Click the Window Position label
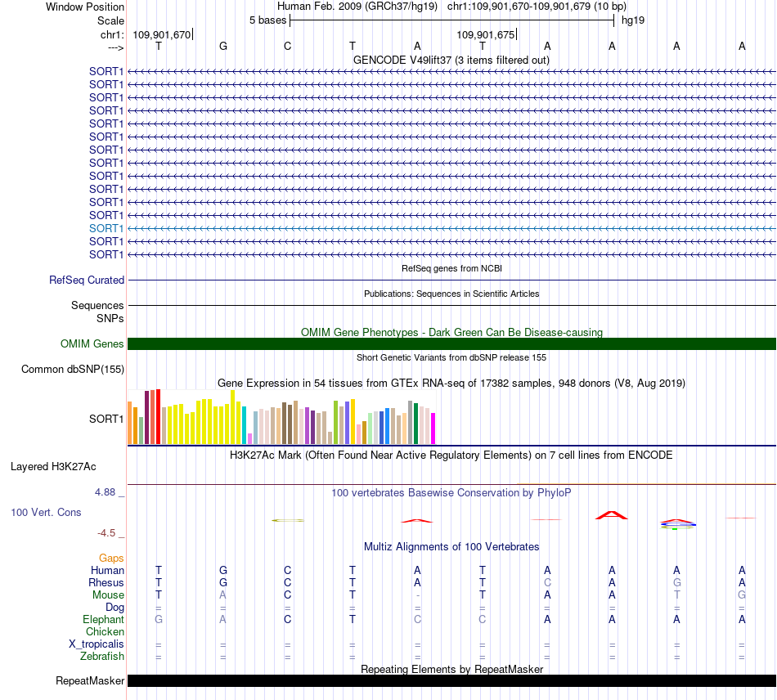 click(x=85, y=7)
